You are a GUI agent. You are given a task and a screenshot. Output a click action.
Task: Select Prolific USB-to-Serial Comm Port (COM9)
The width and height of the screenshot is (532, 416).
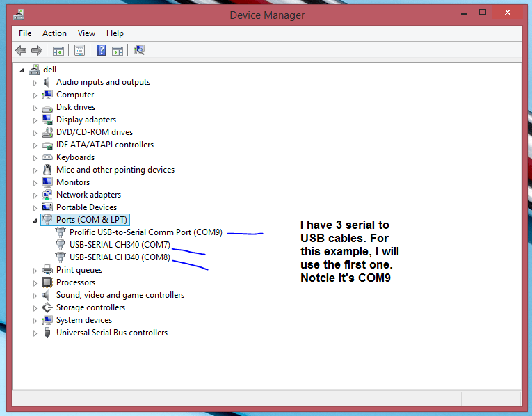(x=146, y=232)
